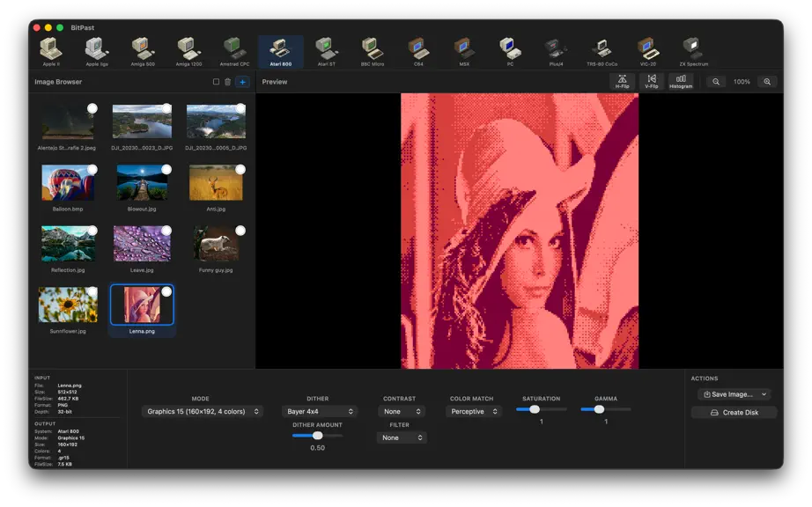
Task: Click the 0.50 dither amount value
Action: (x=317, y=448)
